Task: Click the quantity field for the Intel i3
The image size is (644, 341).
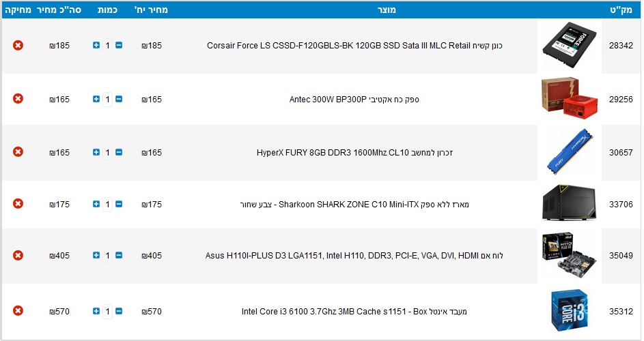Action: [107, 311]
